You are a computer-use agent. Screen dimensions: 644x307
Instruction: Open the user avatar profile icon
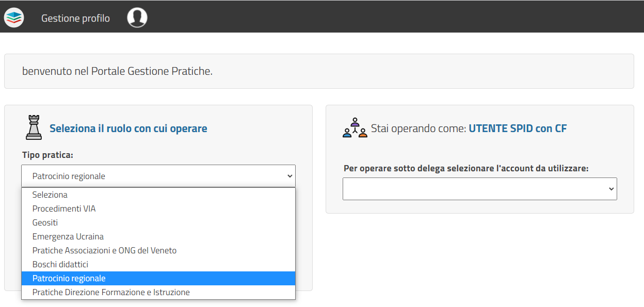pyautogui.click(x=137, y=18)
